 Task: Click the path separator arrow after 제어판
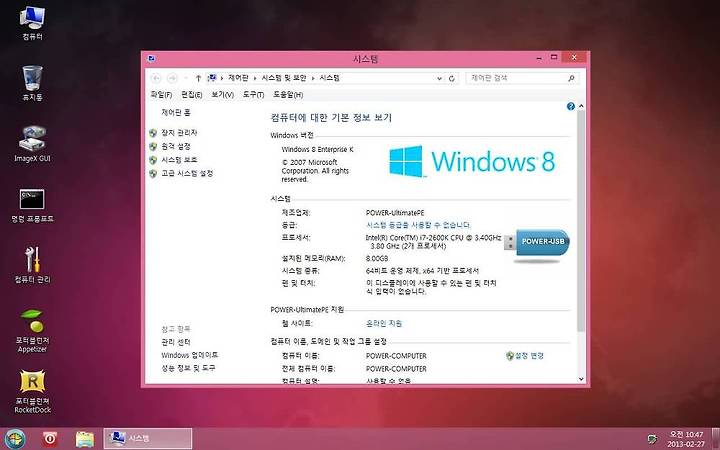255,79
